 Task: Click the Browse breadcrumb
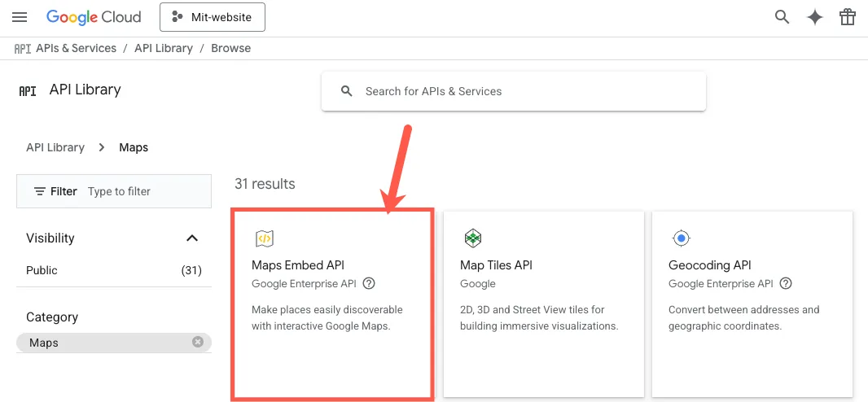click(230, 48)
